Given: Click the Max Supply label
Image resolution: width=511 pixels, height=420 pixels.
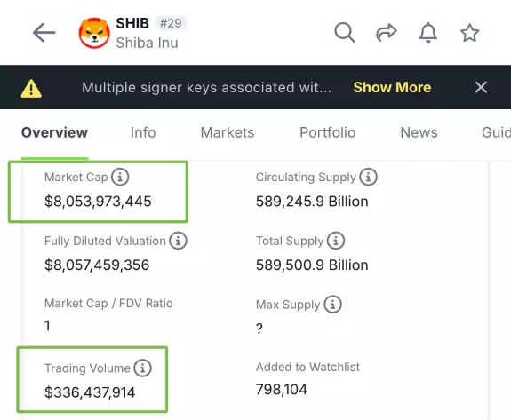Looking at the screenshot, I should pyautogui.click(x=288, y=305).
